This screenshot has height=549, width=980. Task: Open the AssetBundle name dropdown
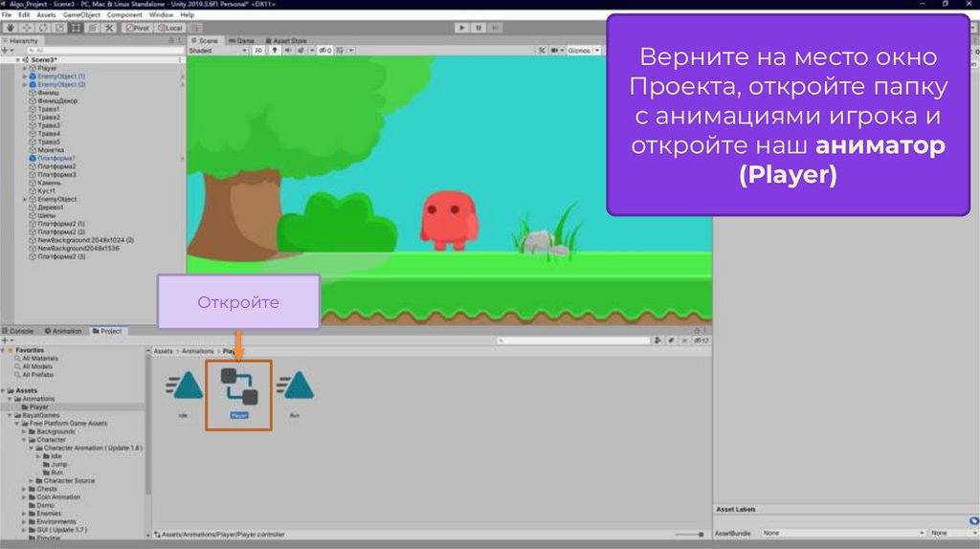tap(843, 533)
